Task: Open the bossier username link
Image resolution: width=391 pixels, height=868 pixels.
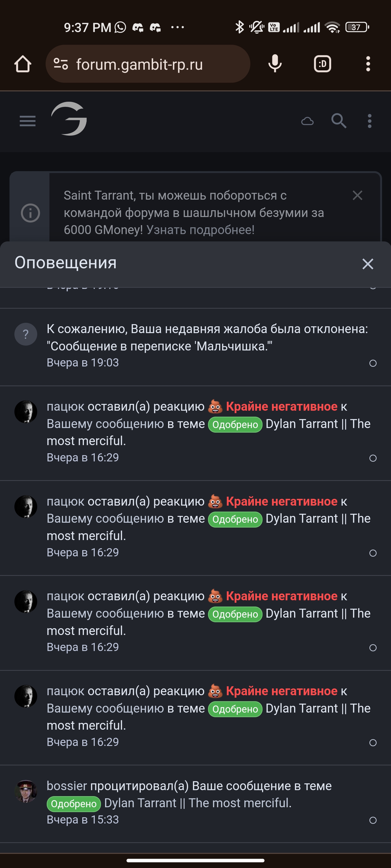Action: [67, 786]
